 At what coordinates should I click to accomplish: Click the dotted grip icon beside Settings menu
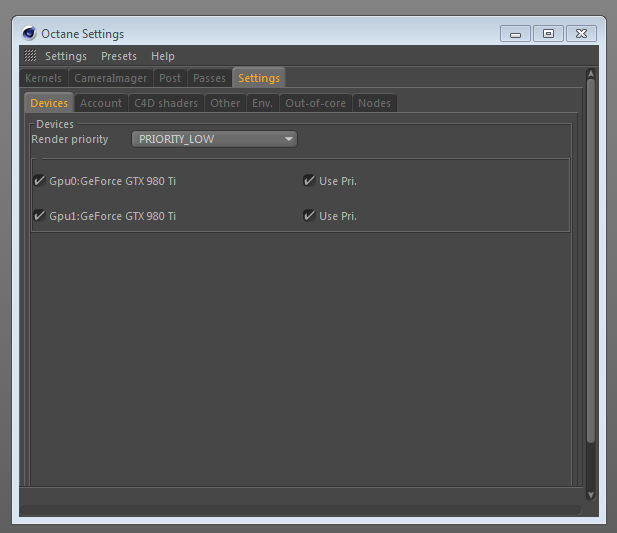30,55
